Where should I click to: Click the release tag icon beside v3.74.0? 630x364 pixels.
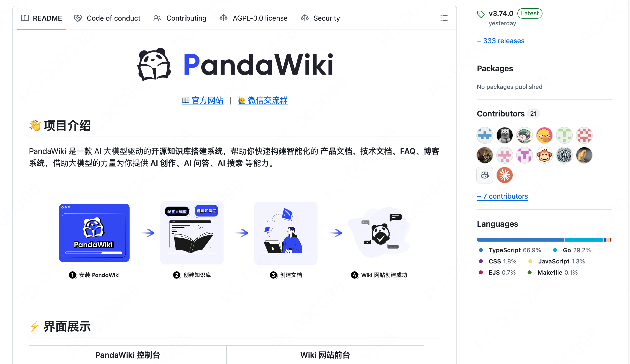481,14
